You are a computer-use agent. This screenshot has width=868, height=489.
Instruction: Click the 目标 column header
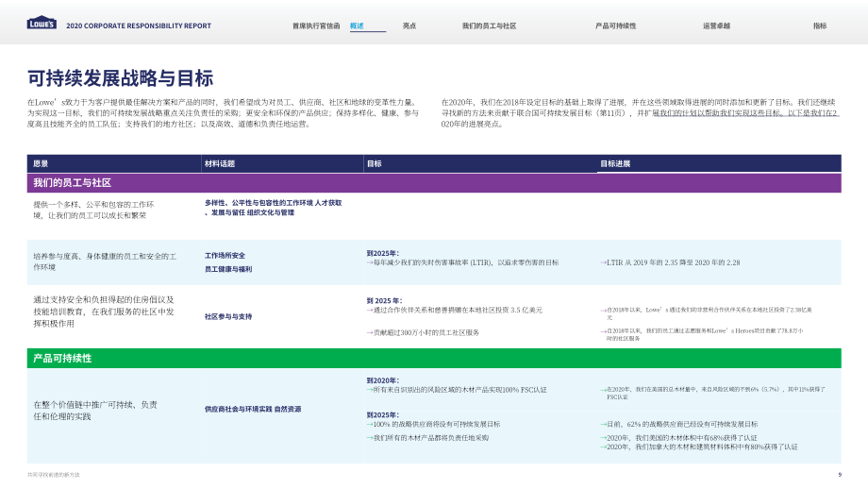pos(375,164)
